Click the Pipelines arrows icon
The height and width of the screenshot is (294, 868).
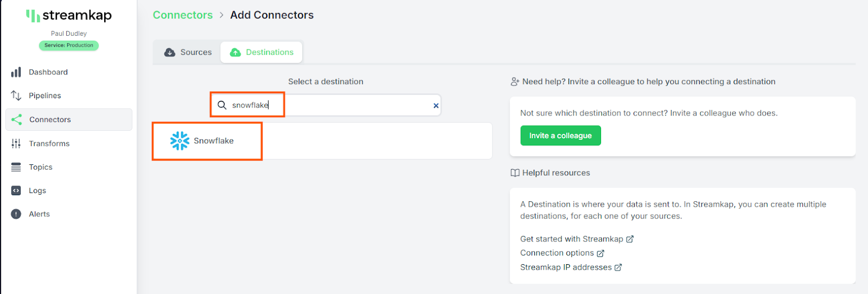tap(16, 95)
